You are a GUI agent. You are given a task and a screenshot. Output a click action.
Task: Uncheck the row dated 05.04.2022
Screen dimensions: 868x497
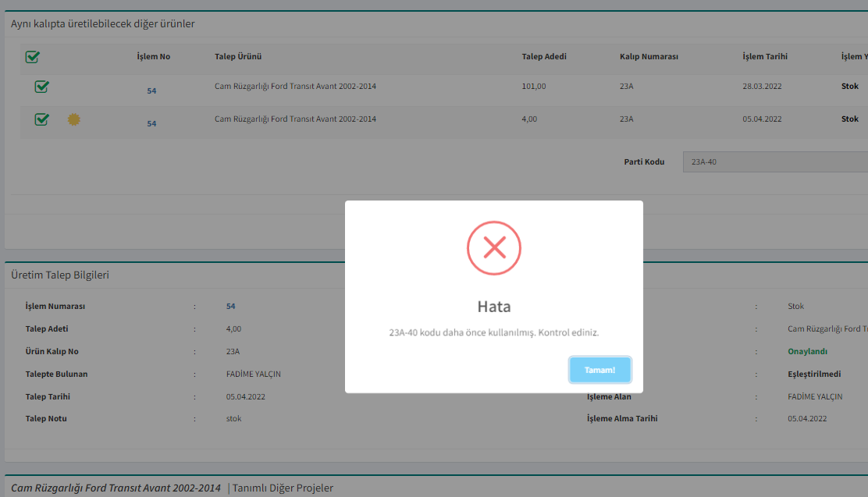coord(42,119)
